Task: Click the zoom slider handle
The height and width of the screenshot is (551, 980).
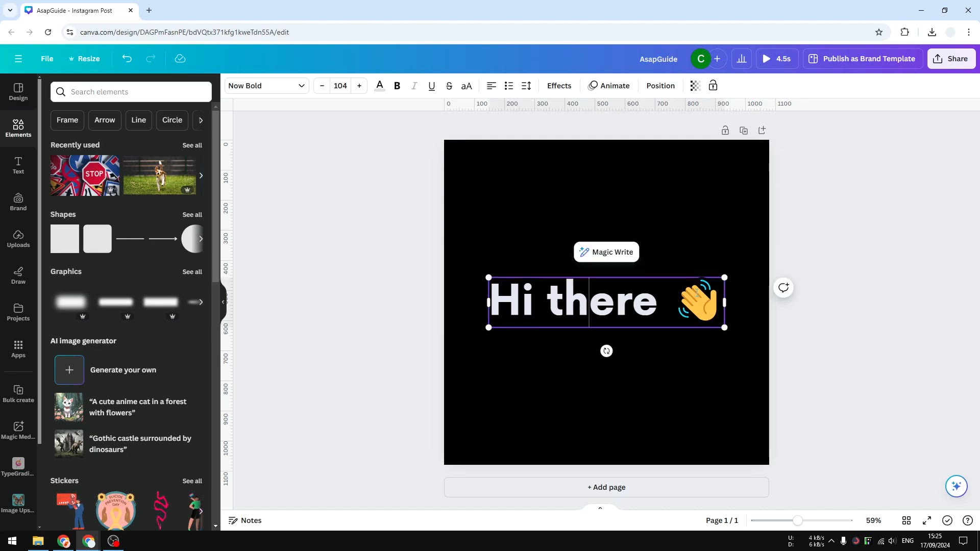Action: [797, 520]
